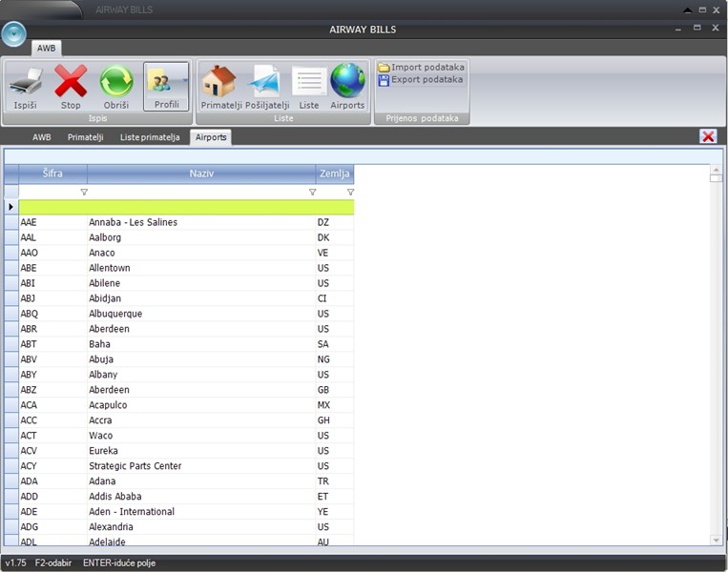Click the Ispiši printer icon
This screenshot has width=728, height=572.
[26, 82]
